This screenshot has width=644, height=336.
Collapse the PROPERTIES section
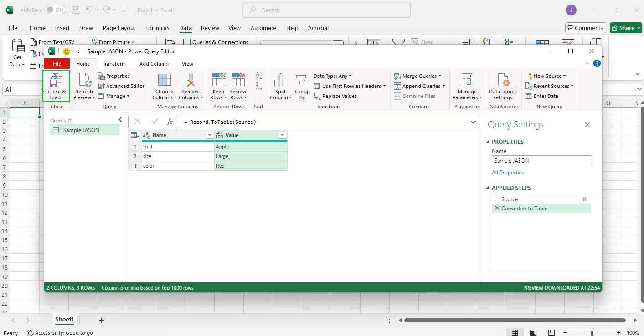pyautogui.click(x=488, y=142)
